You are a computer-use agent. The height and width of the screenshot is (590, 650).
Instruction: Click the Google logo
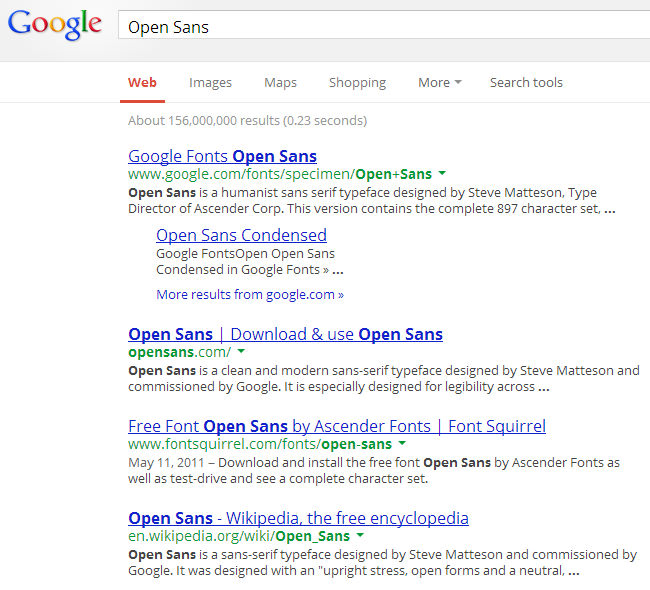pos(54,25)
